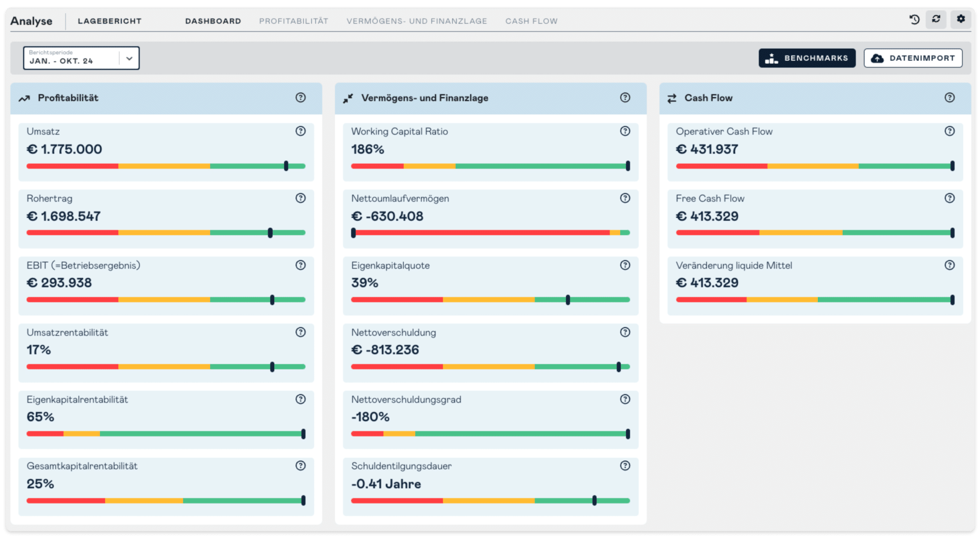Click the Free Cash Flow label

click(x=710, y=198)
